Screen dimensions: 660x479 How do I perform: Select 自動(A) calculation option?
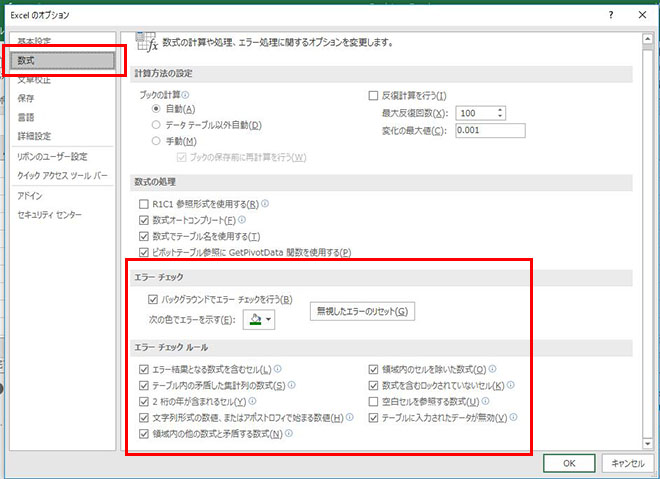(156, 109)
